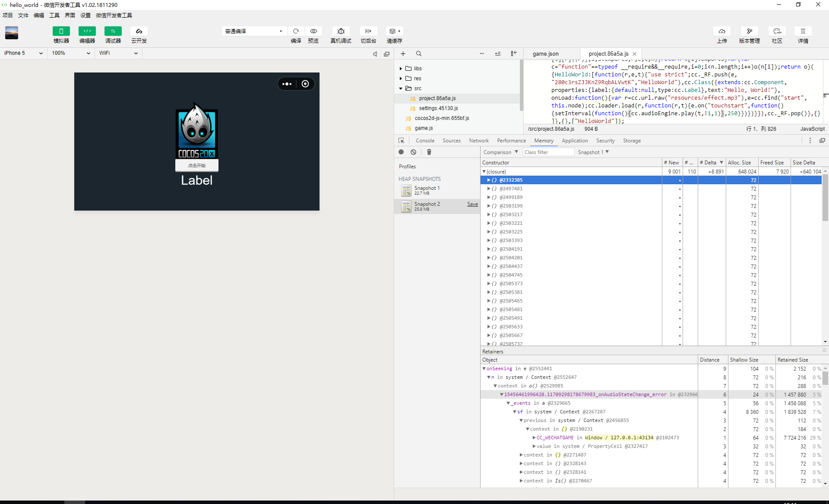Click the 预览 preview eye icon
The height and width of the screenshot is (504, 829).
(313, 31)
